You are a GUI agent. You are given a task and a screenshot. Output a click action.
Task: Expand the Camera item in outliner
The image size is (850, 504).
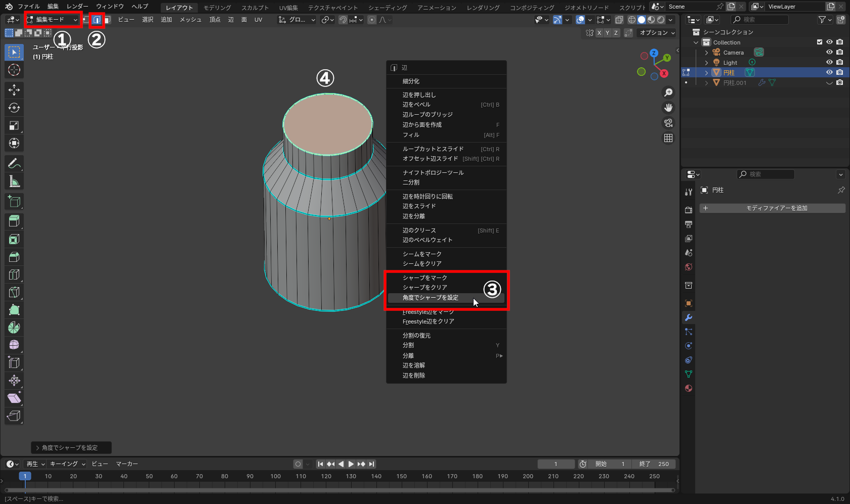[706, 53]
